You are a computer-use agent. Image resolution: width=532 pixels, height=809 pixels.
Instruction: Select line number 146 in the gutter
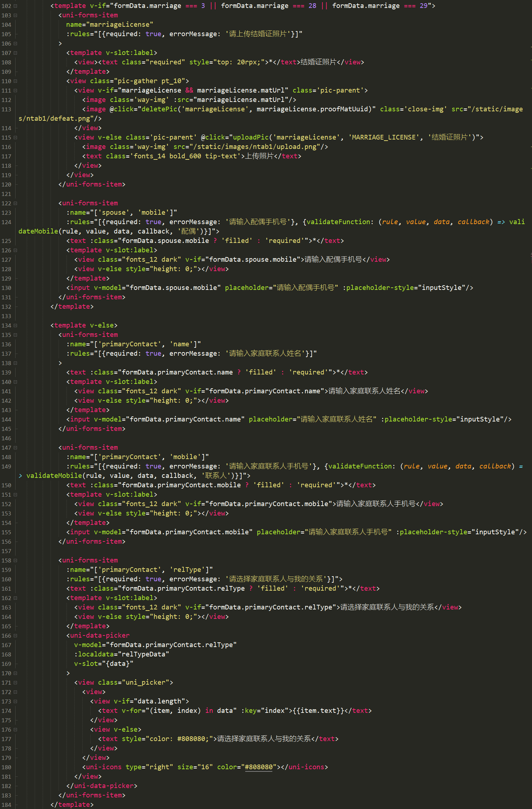pos(6,438)
